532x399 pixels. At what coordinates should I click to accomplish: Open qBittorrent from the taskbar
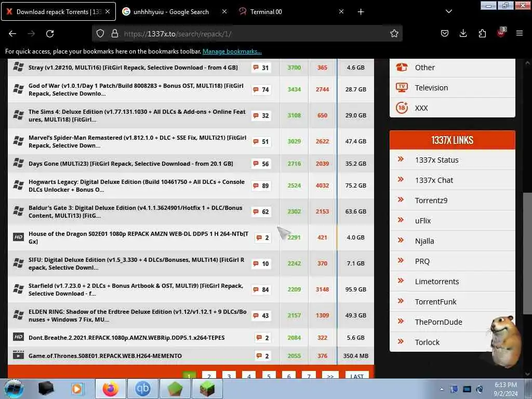143,389
